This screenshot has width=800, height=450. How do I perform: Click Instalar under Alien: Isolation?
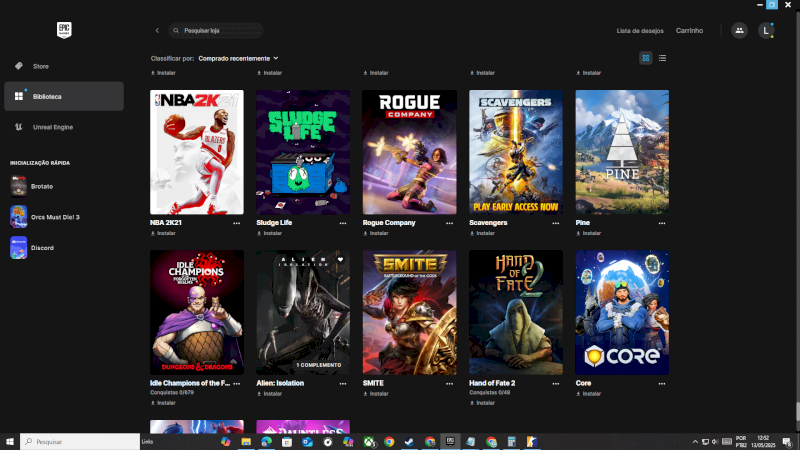(269, 393)
